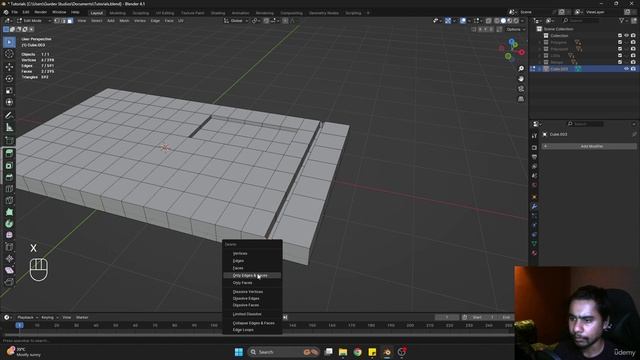Select the Smooth tool
Viewport: 640px width, 360px height.
pos(9,235)
